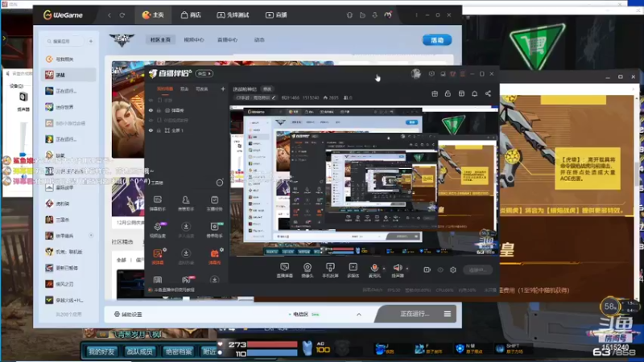Go back in WeGame navigation

(x=109, y=15)
